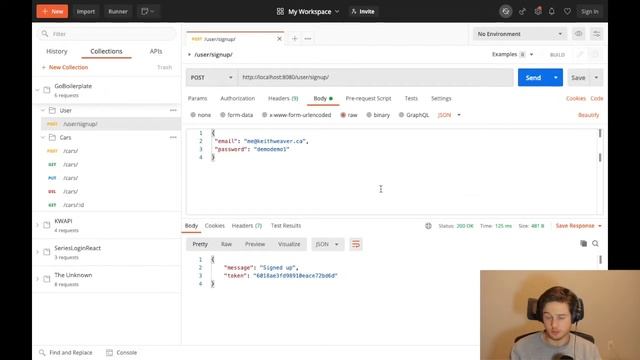Viewport: 640px width, 360px height.
Task: Open the tab options three-dot menu
Action: click(308, 39)
